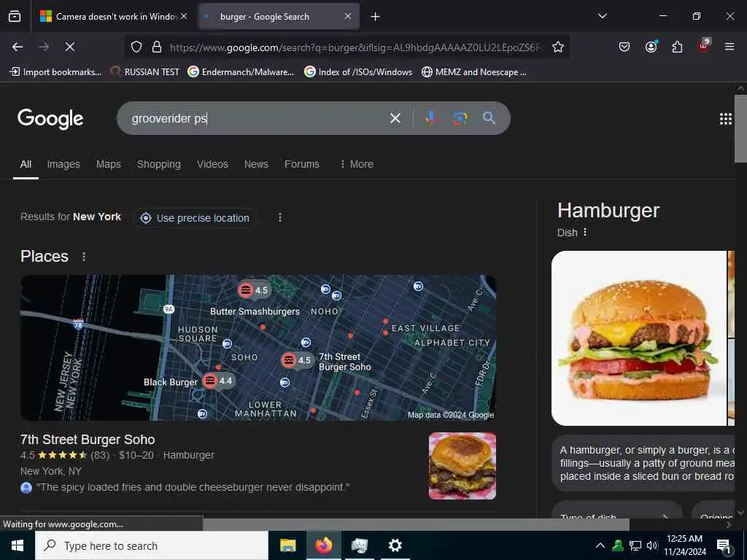Viewport: 747px width, 560px height.
Task: Switch to News results tab
Action: [256, 164]
